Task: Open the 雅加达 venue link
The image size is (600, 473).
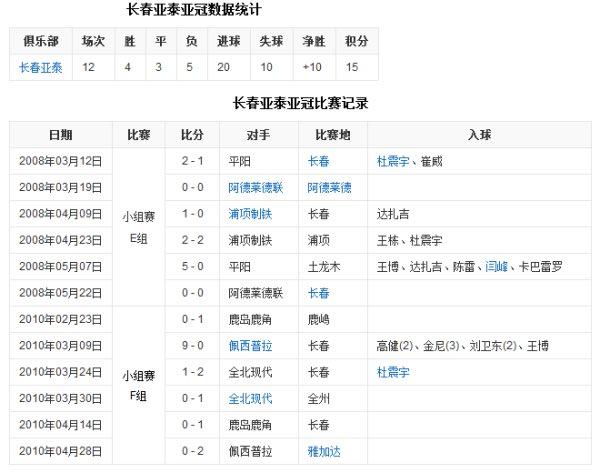Action: [x=324, y=451]
